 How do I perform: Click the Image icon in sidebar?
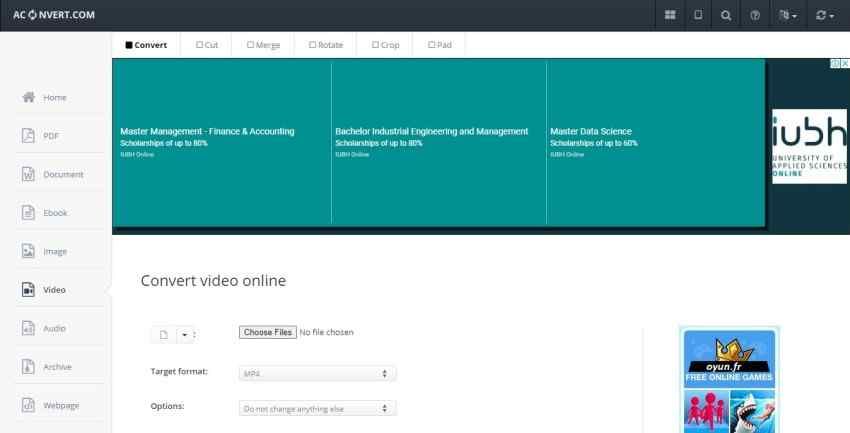tap(28, 251)
